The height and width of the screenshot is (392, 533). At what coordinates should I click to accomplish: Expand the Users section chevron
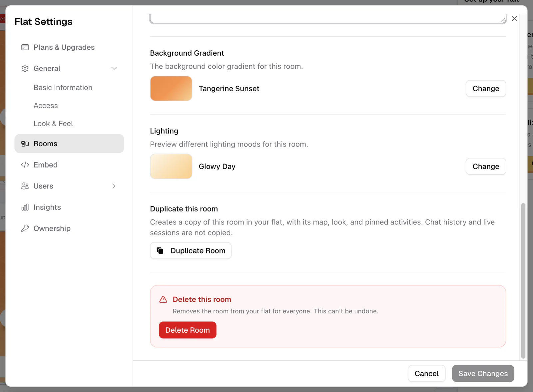(x=114, y=186)
